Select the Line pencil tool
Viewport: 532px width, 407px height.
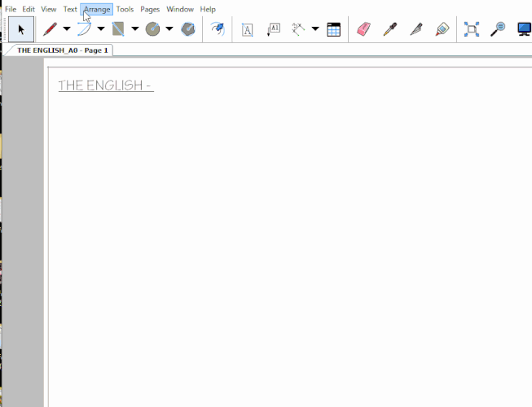pos(50,29)
